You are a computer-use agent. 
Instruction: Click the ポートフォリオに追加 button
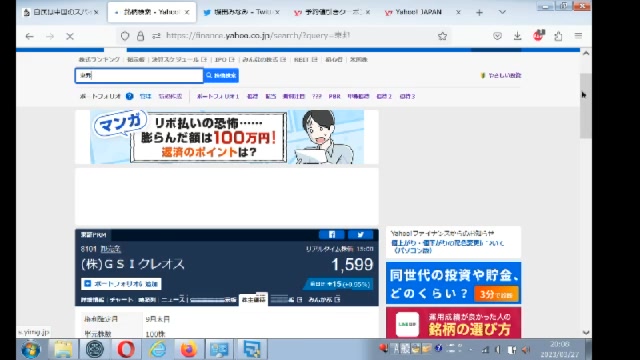(x=121, y=284)
